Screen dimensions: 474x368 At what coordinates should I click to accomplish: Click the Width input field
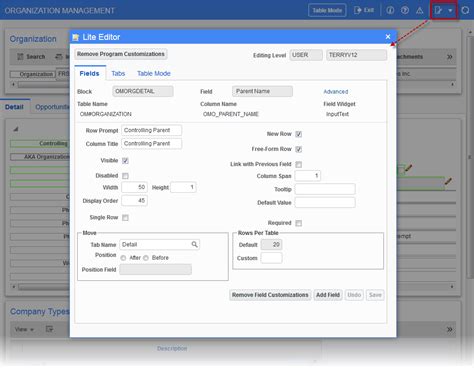pos(134,187)
